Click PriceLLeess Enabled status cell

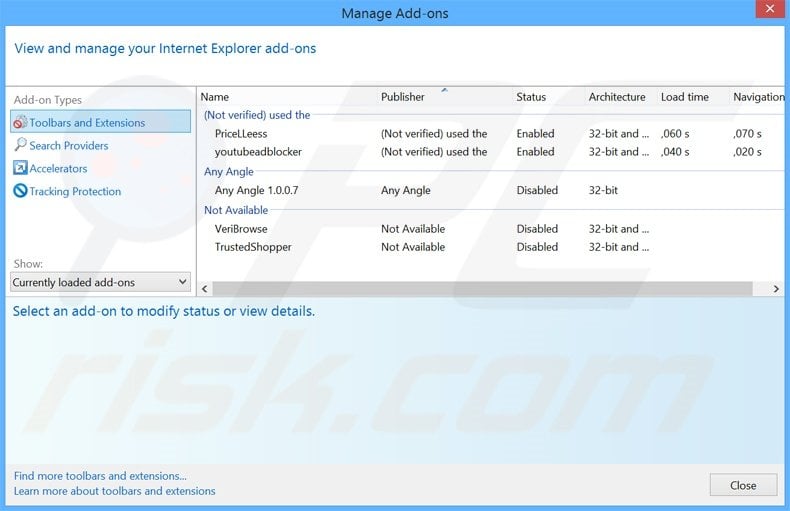click(535, 134)
